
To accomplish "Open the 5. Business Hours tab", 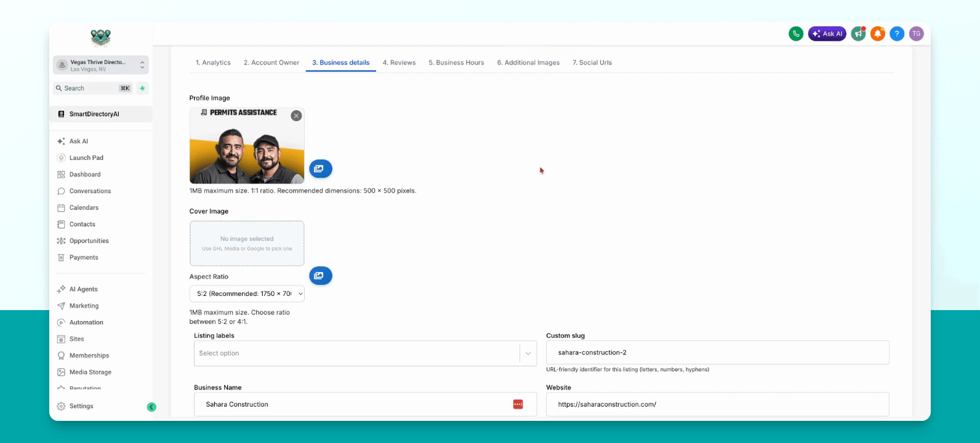I will 456,63.
